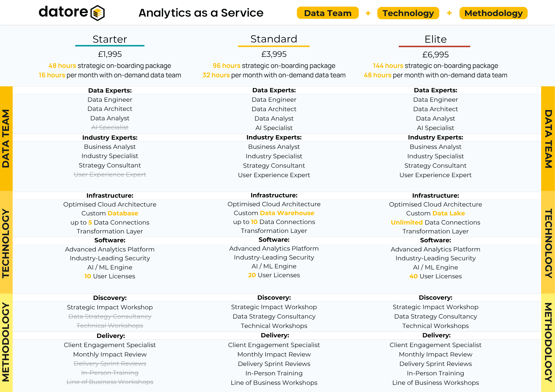Click the plus sign before Methodology
The width and height of the screenshot is (555, 392).
[x=449, y=13]
